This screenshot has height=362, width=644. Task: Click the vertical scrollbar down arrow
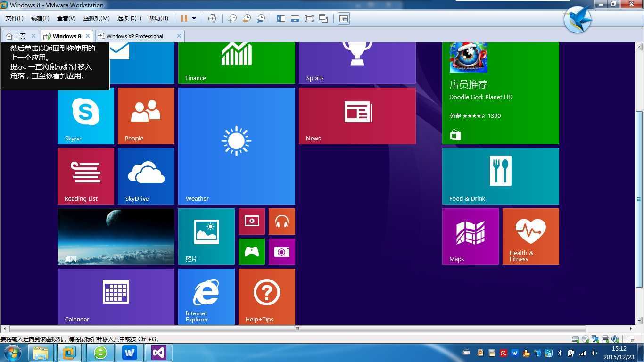pyautogui.click(x=639, y=321)
